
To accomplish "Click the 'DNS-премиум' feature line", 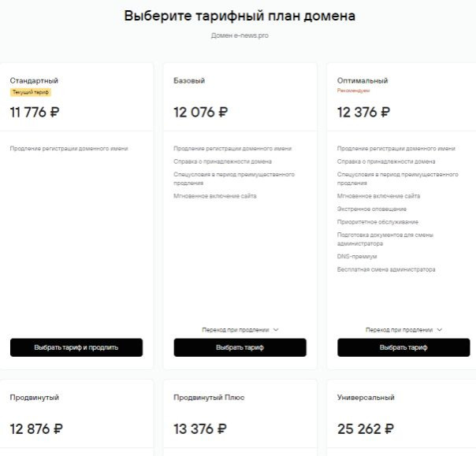I will tap(357, 257).
